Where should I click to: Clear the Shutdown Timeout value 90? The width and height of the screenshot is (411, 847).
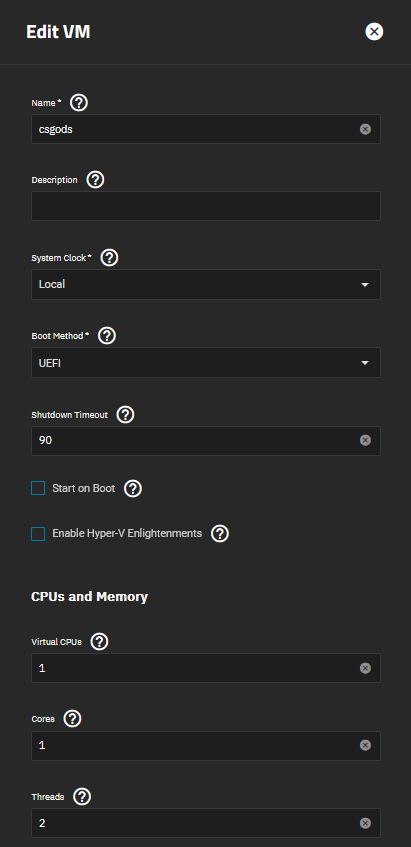366,440
